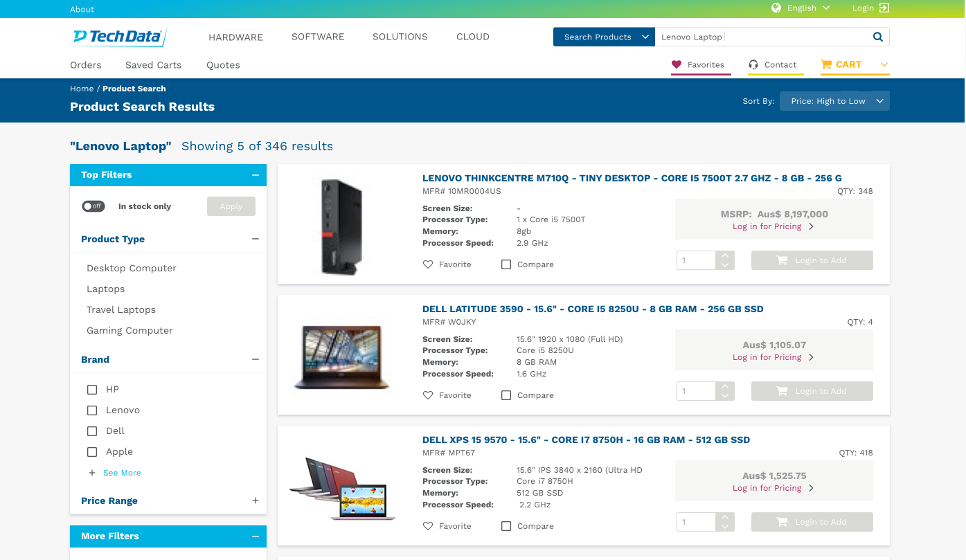Viewport: 966px width, 560px height.
Task: Open Dell XPS 15 9570 product title
Action: [x=586, y=440]
